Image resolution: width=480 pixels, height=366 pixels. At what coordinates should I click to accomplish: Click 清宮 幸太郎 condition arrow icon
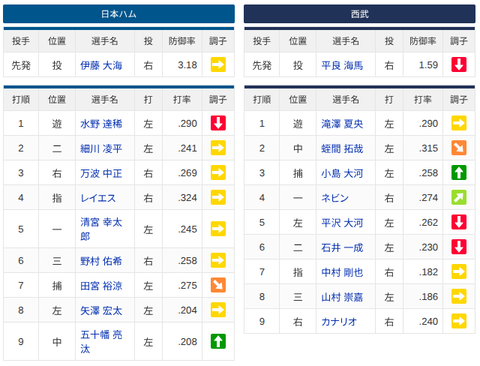coord(218,229)
